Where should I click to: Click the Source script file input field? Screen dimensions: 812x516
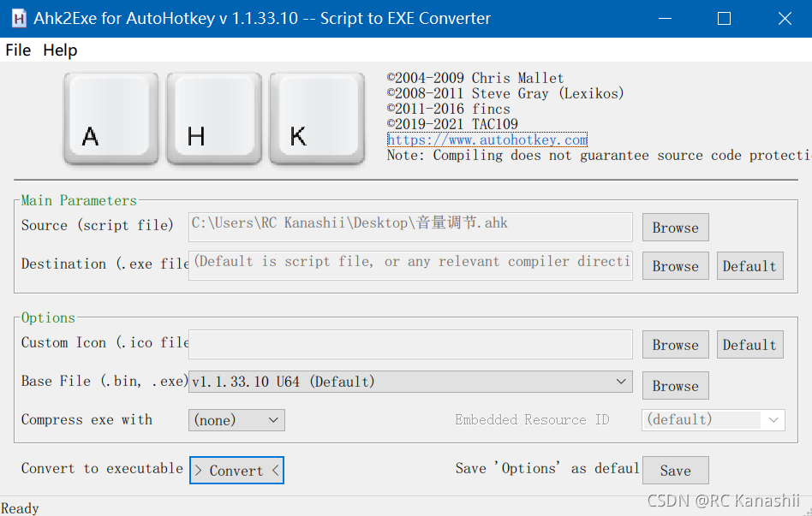point(410,227)
